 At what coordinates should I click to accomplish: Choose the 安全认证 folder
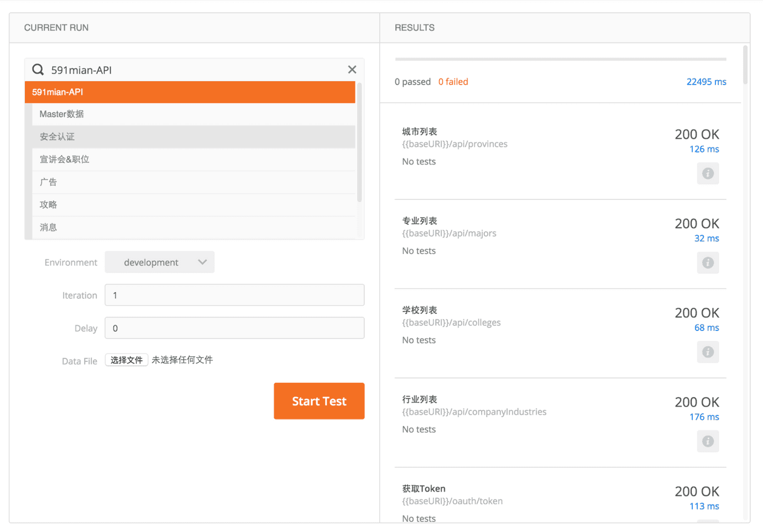click(194, 137)
